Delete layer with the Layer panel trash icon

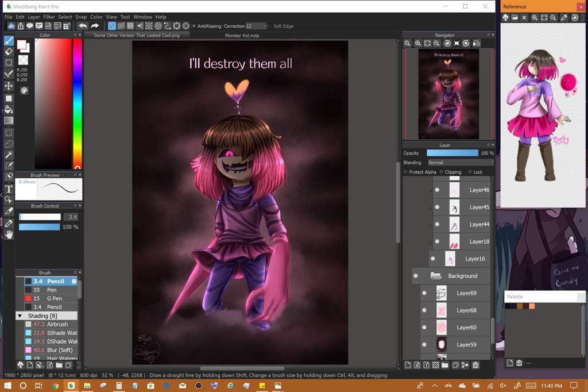tap(475, 365)
